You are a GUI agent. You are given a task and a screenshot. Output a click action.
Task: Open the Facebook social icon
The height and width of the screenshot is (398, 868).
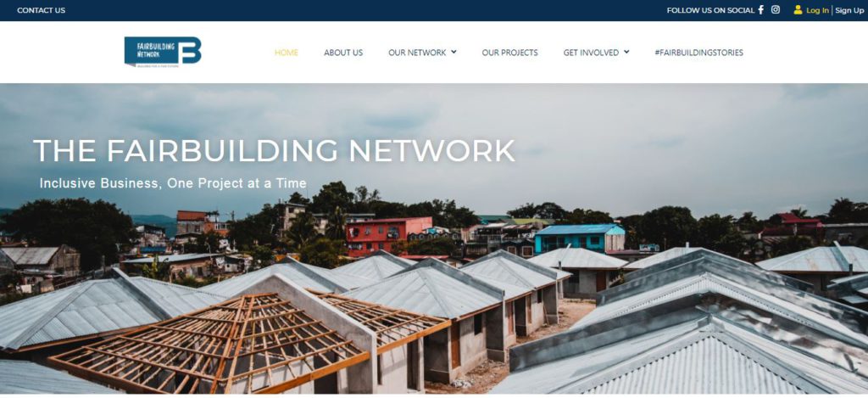760,10
